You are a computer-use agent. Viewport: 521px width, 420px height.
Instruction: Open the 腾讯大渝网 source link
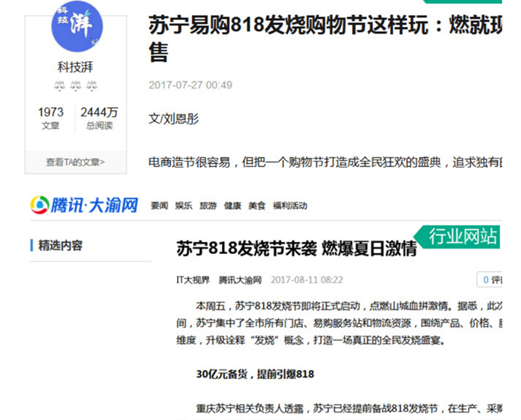tap(240, 280)
